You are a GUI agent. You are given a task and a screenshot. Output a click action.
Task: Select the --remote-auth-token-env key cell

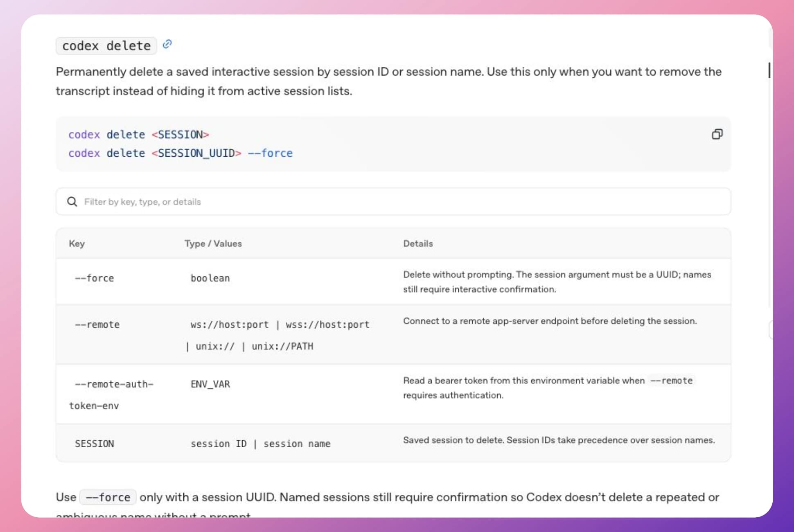[x=111, y=395]
